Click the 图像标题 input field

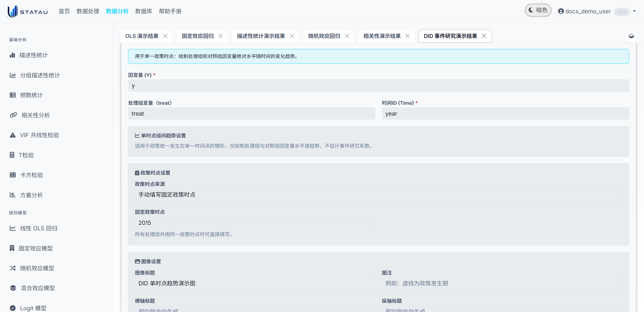click(x=255, y=283)
